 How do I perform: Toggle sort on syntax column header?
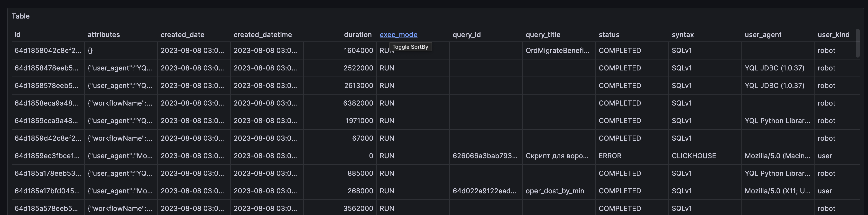(x=682, y=35)
